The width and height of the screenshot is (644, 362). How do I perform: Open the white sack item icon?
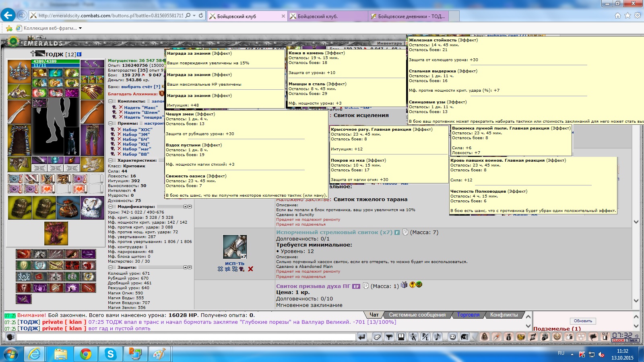pyautogui.click(x=92, y=208)
